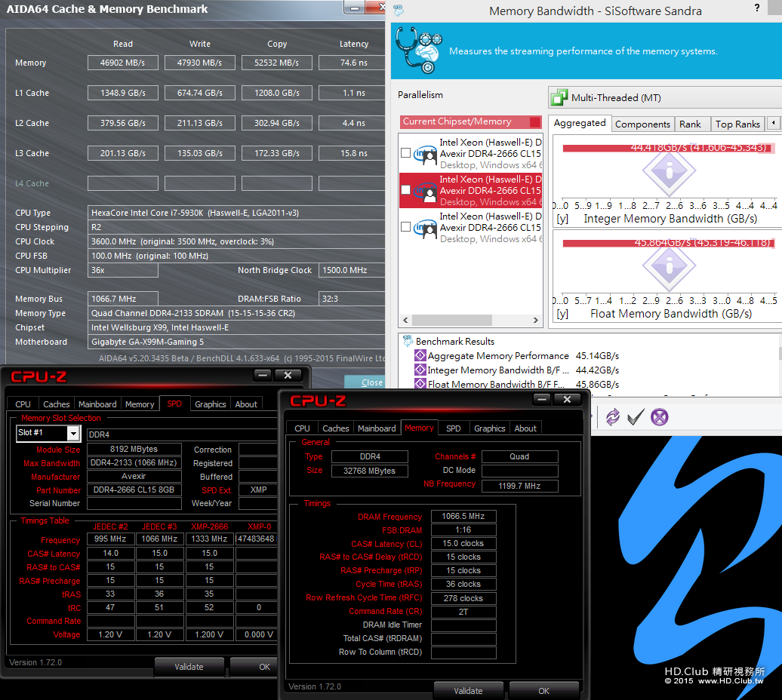Minimize the AIDA64 benchmark window
The image size is (782, 700).
(355, 8)
